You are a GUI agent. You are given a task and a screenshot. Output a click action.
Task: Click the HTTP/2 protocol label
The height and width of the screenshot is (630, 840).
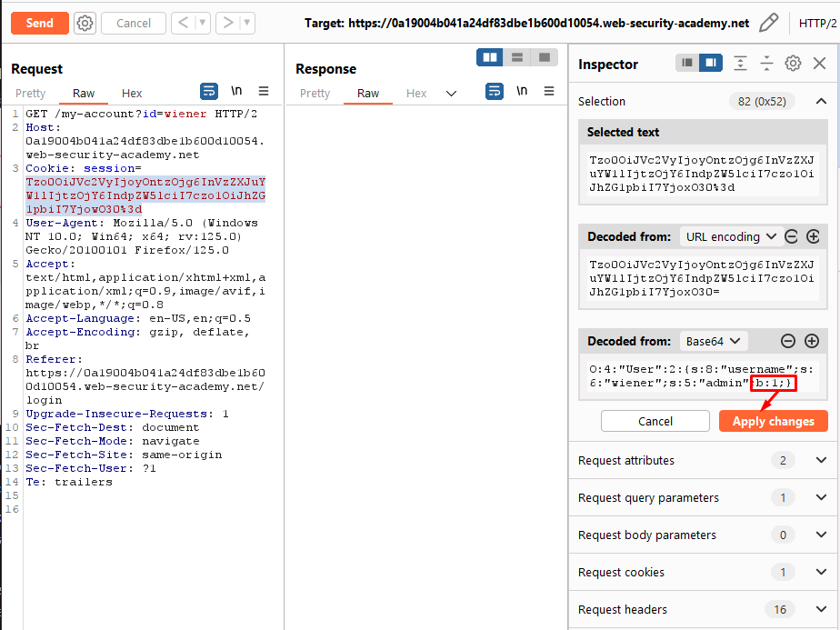[817, 23]
